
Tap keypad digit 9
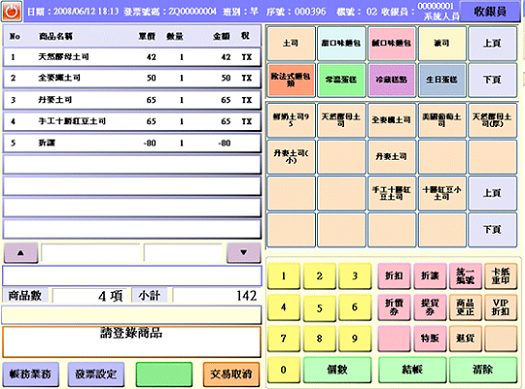tap(355, 338)
